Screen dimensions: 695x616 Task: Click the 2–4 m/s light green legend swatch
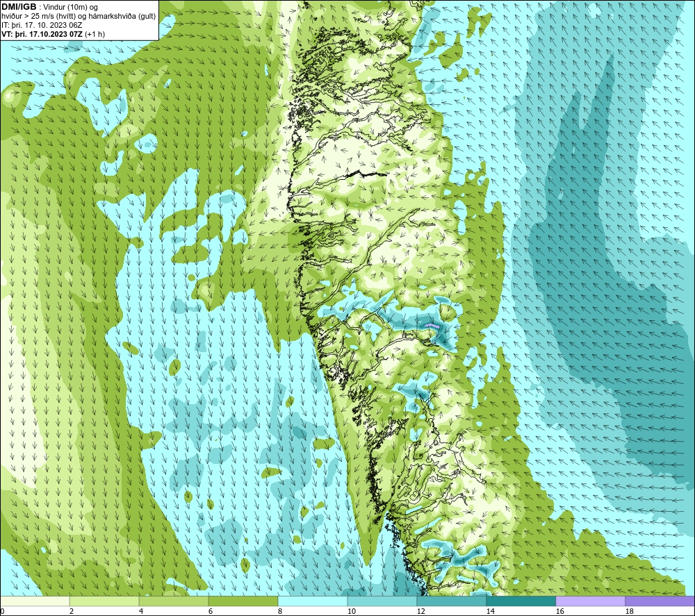pos(104,601)
